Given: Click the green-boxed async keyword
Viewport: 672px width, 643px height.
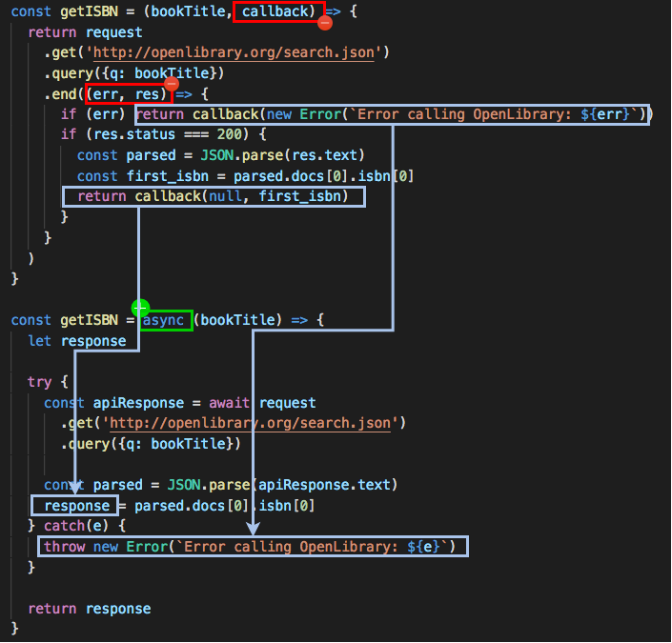Looking at the screenshot, I should [x=167, y=320].
